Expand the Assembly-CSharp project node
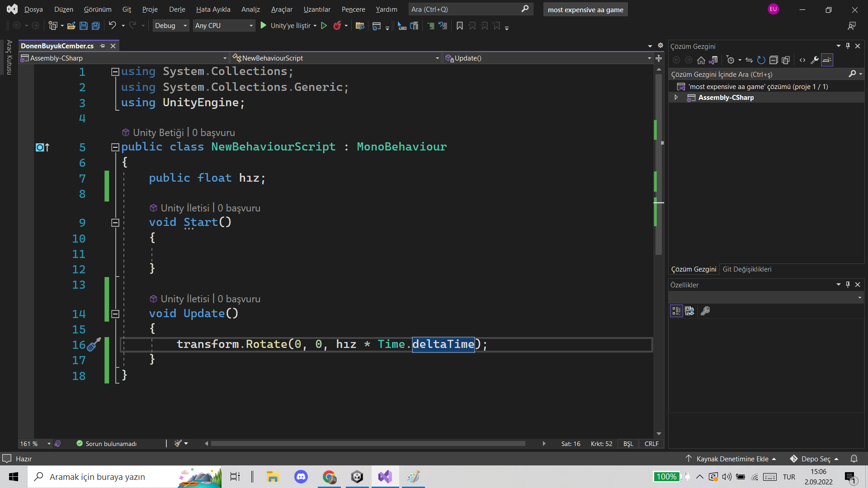 [676, 98]
